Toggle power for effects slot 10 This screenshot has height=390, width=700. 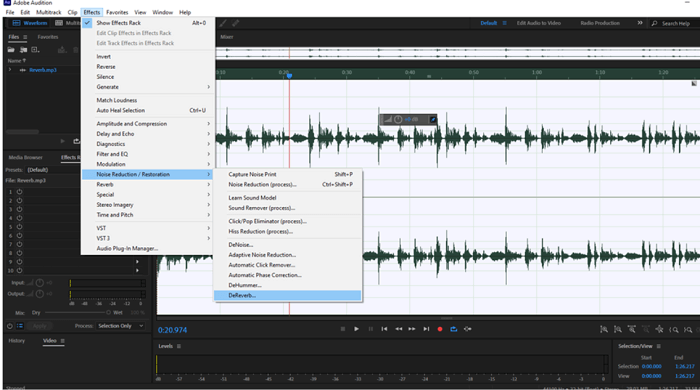tap(19, 270)
